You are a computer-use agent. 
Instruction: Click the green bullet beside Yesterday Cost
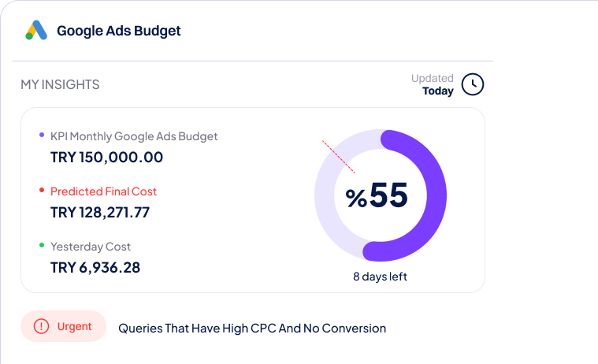coord(42,245)
